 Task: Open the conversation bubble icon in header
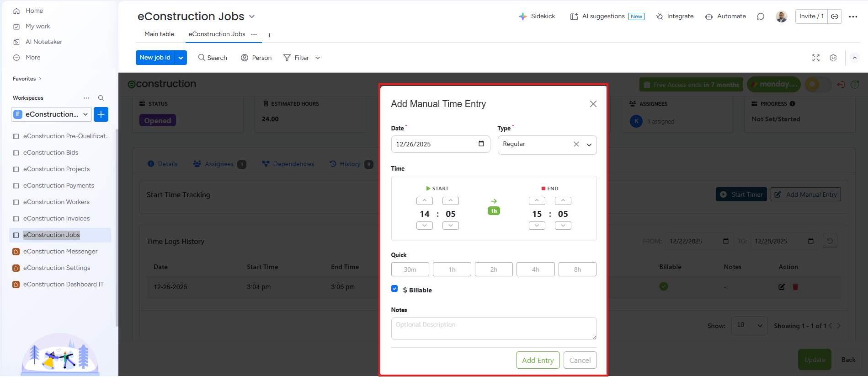[x=761, y=16]
